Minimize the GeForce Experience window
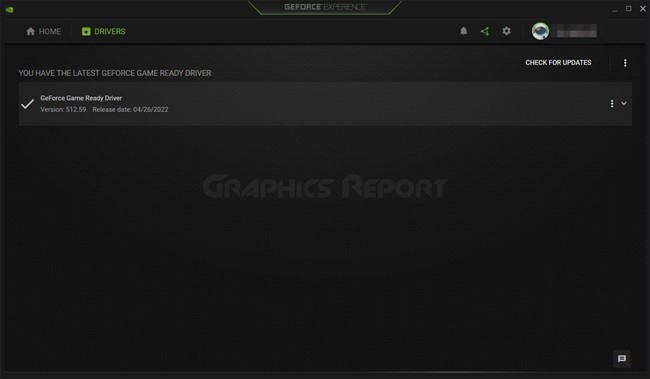The height and width of the screenshot is (379, 650). coord(614,9)
